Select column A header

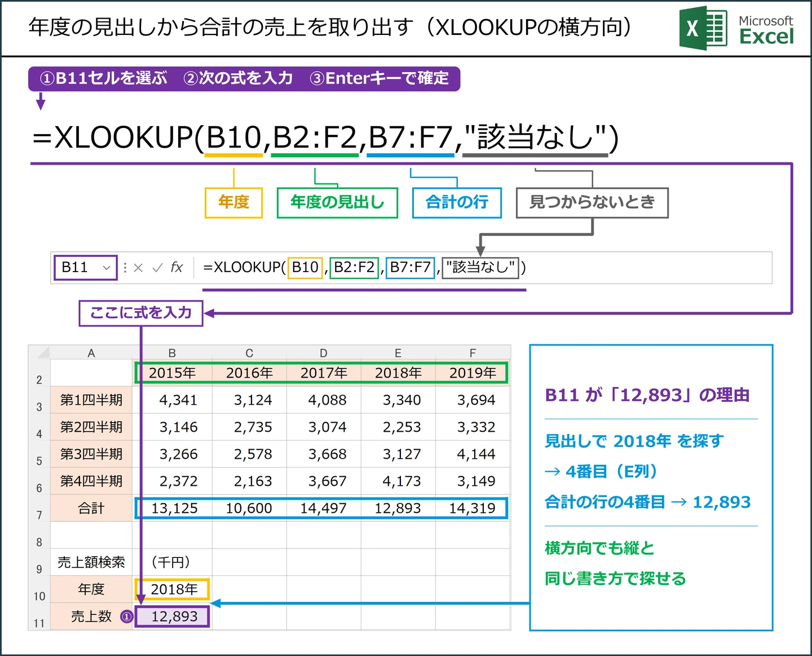click(x=91, y=353)
